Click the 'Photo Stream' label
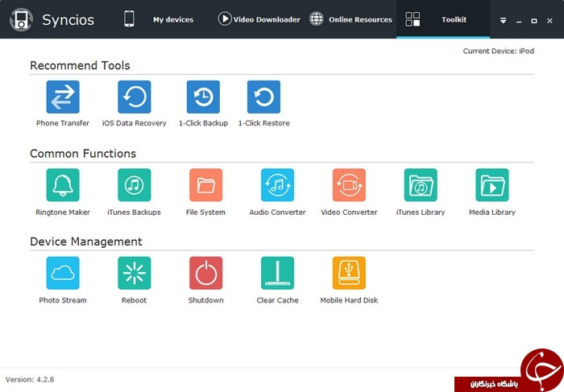The width and height of the screenshot is (564, 392). pyautogui.click(x=63, y=300)
